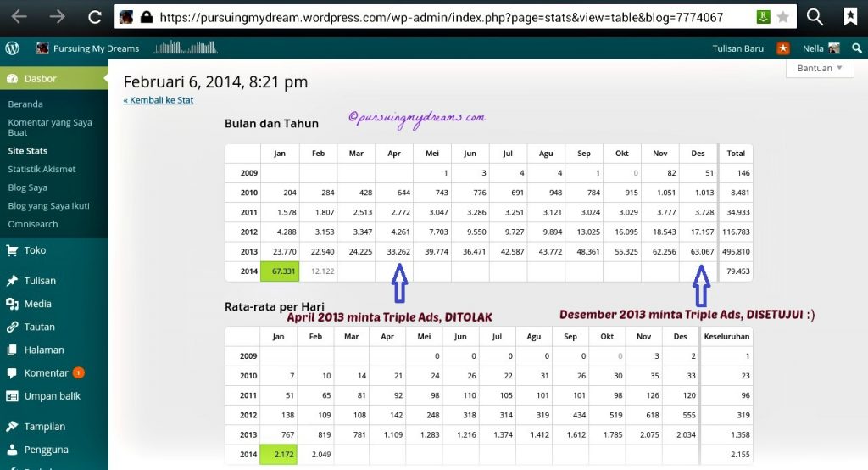The width and height of the screenshot is (868, 470).
Task: Click the Pengguna user icon
Action: click(12, 450)
